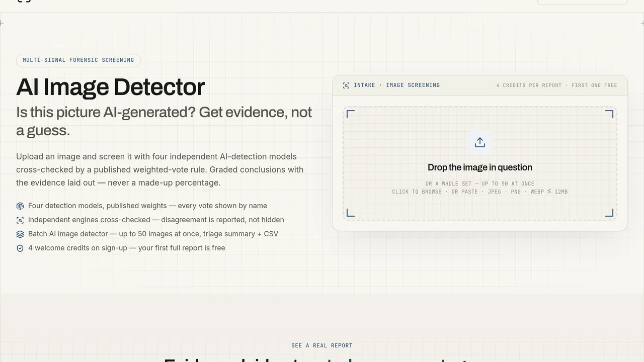Click 'OR A WHOLE SET — UP TO 50 AT ONCE'

click(480, 184)
